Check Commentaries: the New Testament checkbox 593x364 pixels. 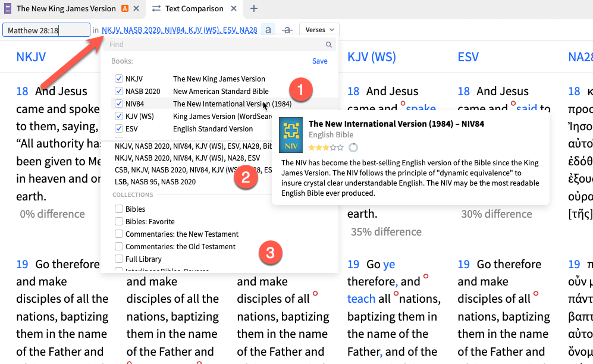tap(119, 234)
